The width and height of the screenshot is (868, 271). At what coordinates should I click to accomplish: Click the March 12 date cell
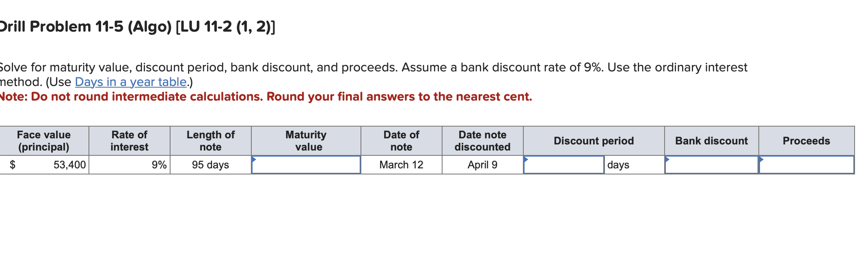pyautogui.click(x=401, y=165)
